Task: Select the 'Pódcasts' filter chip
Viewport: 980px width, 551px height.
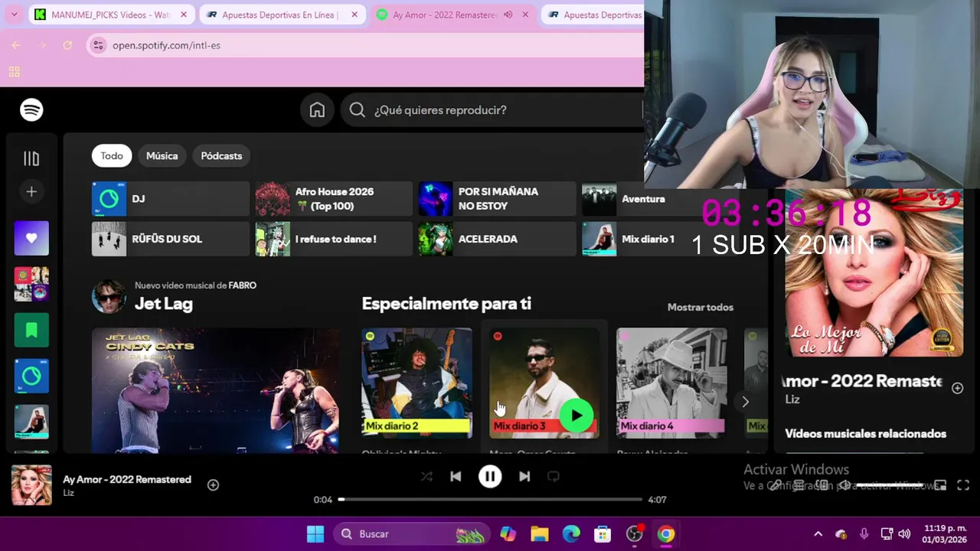Action: click(x=221, y=156)
